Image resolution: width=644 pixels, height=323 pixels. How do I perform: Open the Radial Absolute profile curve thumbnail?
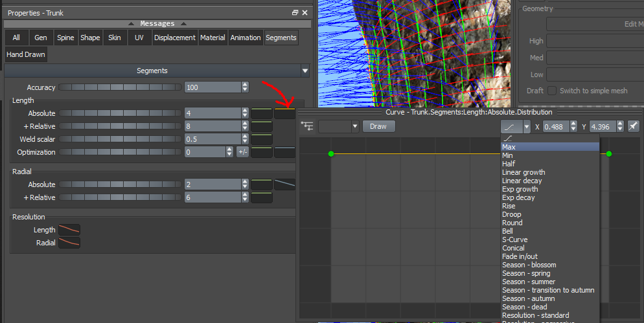(x=284, y=184)
